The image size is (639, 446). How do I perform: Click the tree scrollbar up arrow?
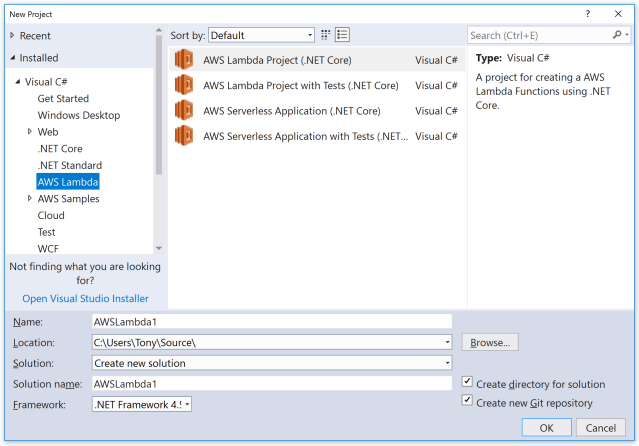159,30
